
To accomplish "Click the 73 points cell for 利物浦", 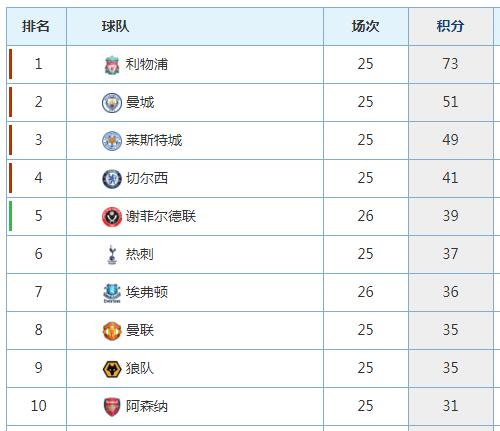I will tap(451, 64).
